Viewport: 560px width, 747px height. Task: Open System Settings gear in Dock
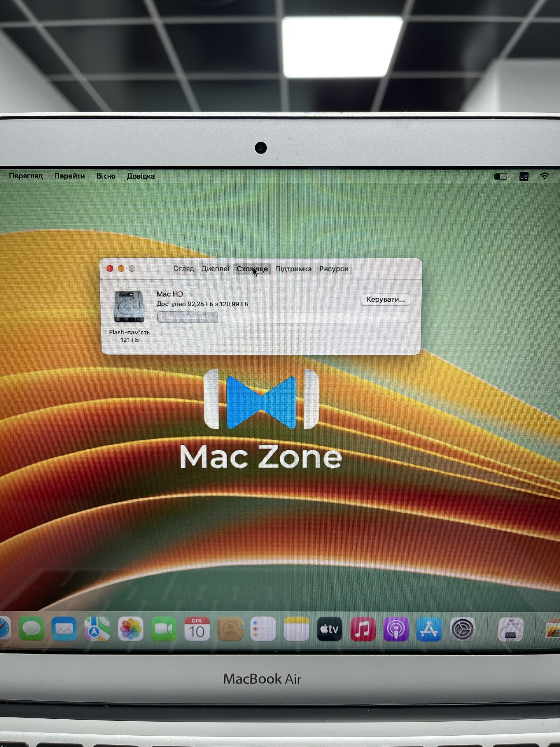[x=463, y=629]
